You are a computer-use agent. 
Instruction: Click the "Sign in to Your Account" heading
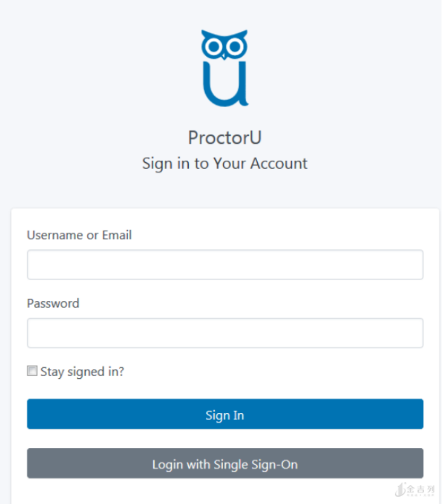(x=224, y=163)
